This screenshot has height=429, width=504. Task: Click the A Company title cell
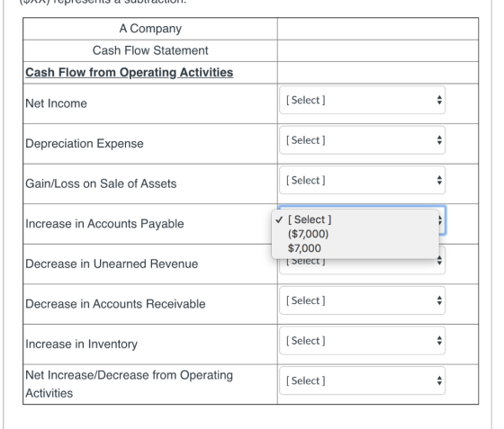tap(150, 29)
